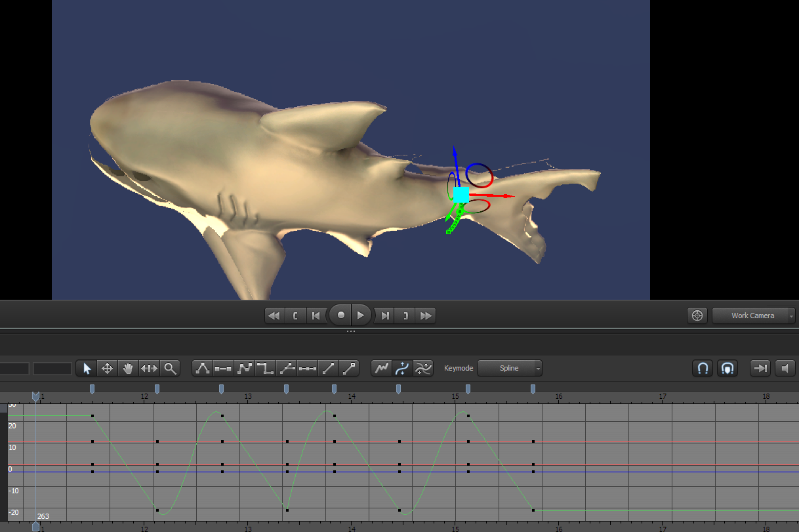Viewport: 799px width, 532px height.
Task: Jump to the next keyframe
Action: click(385, 316)
